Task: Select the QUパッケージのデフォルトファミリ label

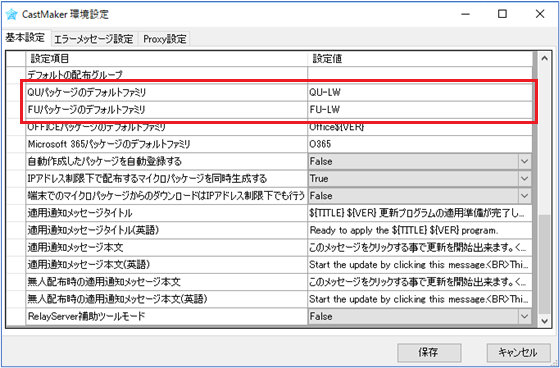Action: 87,93
